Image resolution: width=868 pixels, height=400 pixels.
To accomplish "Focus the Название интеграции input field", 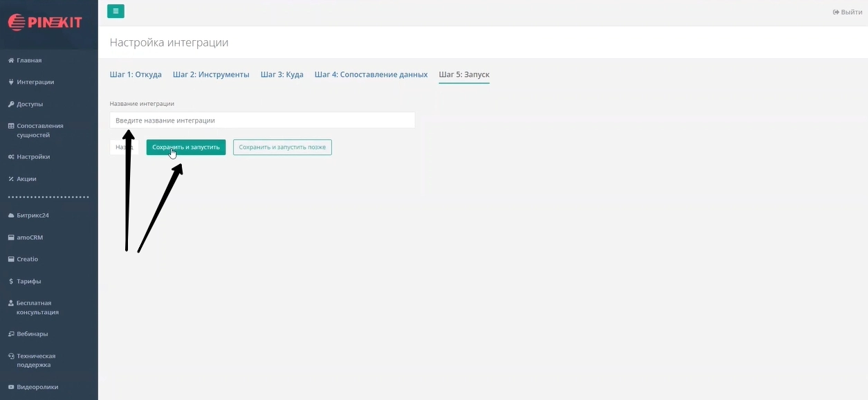I will point(262,120).
